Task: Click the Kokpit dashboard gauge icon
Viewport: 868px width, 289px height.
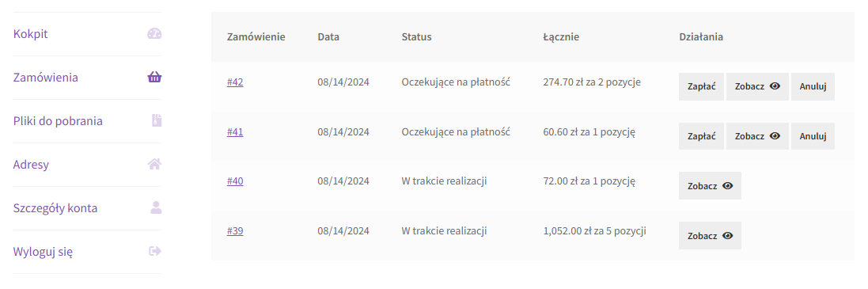Action: [x=154, y=34]
